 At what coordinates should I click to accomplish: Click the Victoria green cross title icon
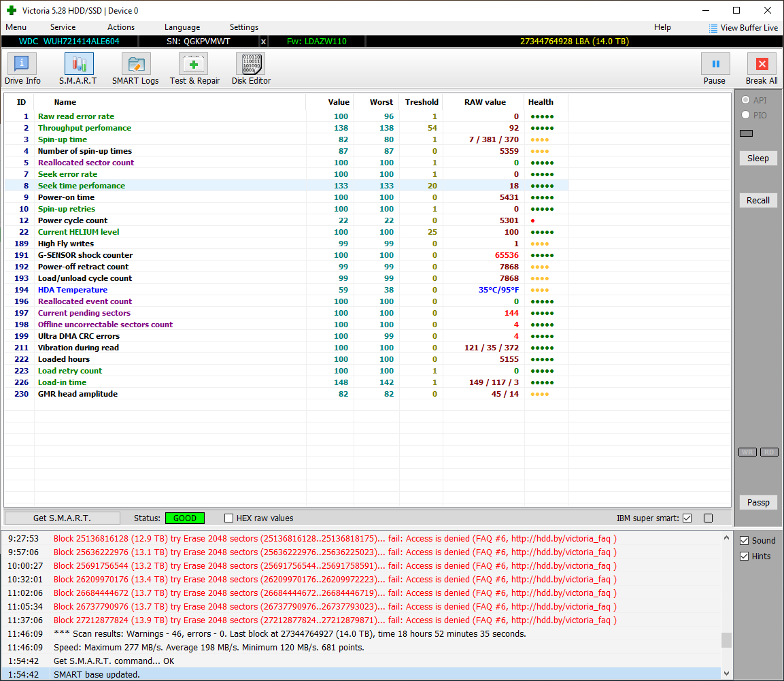pos(12,10)
